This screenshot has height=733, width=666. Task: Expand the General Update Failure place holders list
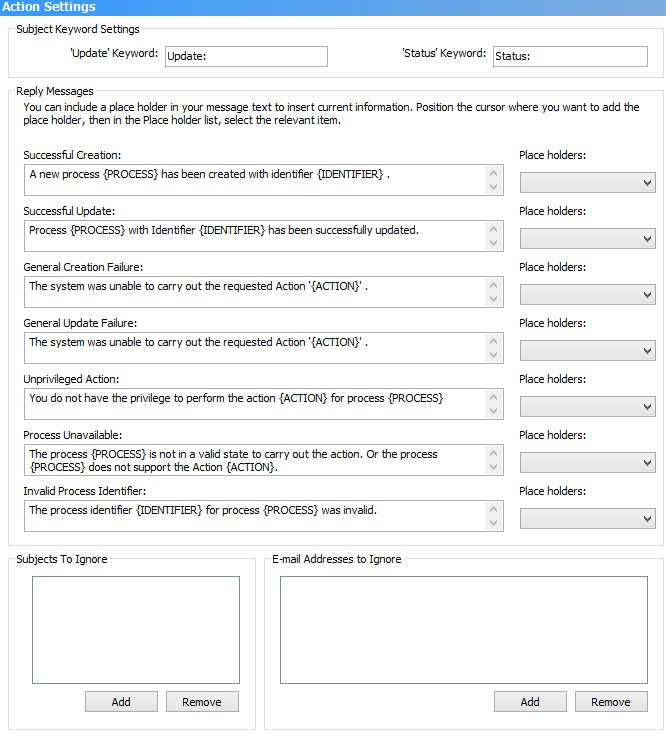(587, 351)
